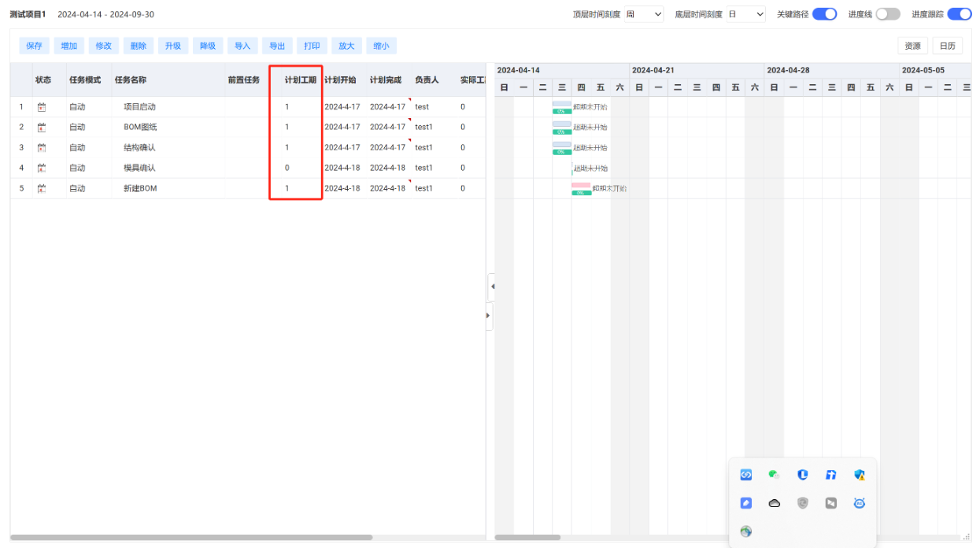The image size is (980, 548).
Task: Click the 修改 button
Action: tap(104, 46)
